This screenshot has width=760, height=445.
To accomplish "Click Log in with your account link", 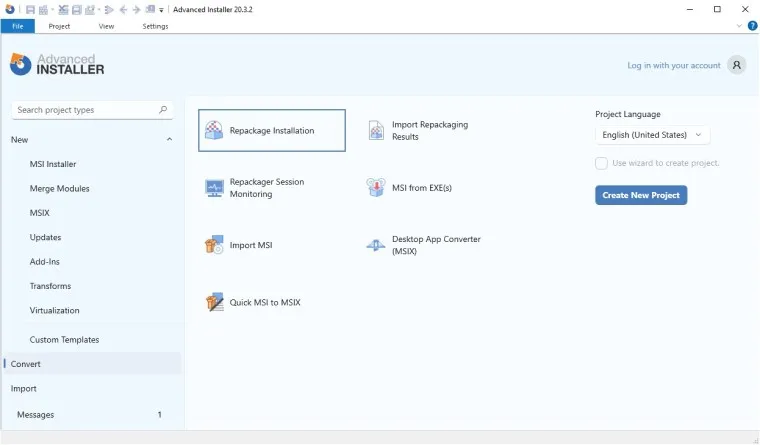I will click(x=674, y=65).
